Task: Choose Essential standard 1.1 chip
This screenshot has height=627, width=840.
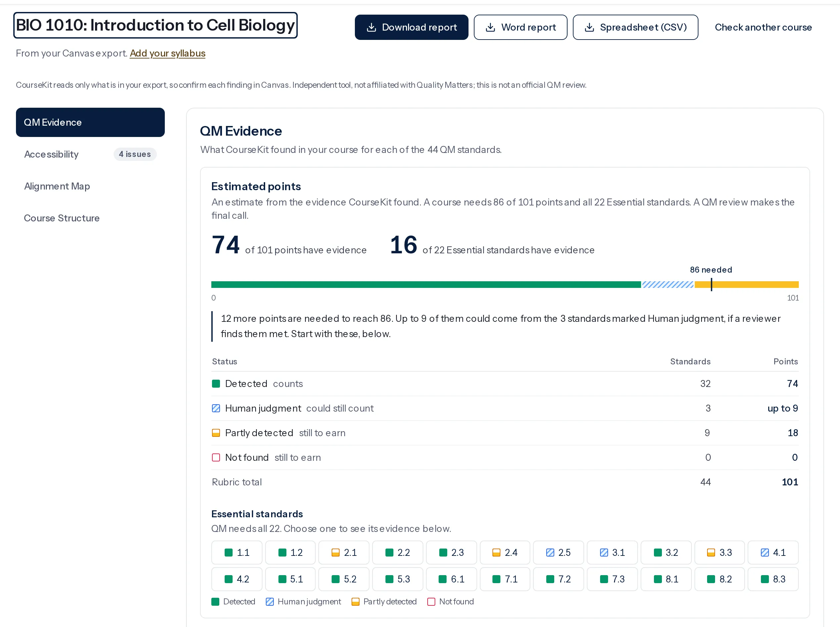Action: tap(237, 553)
